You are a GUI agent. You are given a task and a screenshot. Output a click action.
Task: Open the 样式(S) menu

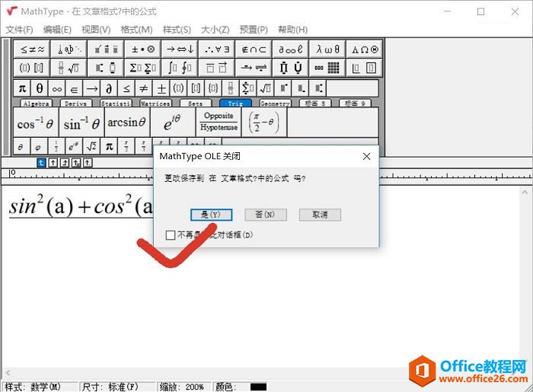177,30
